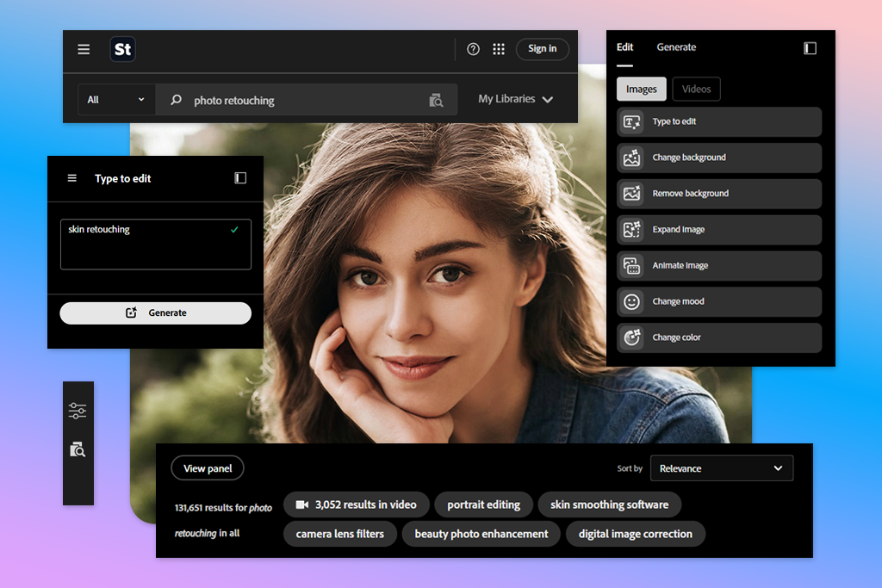This screenshot has height=588, width=882.
Task: Open the hamburger menu in top bar
Action: [x=84, y=49]
